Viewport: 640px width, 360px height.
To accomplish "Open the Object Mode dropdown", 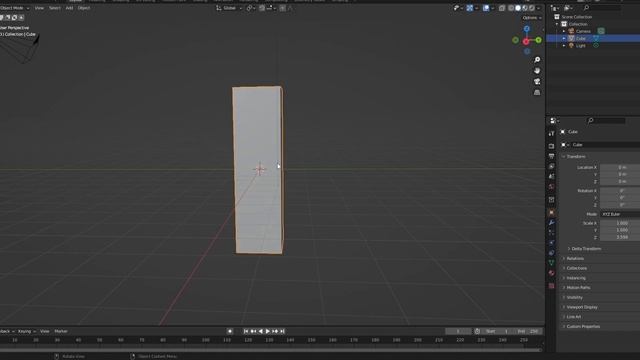I will tap(15, 8).
